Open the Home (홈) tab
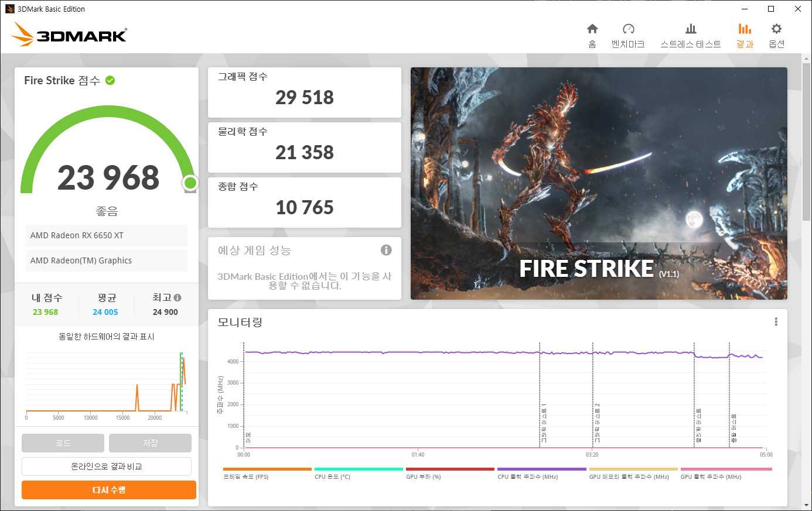 [592, 36]
